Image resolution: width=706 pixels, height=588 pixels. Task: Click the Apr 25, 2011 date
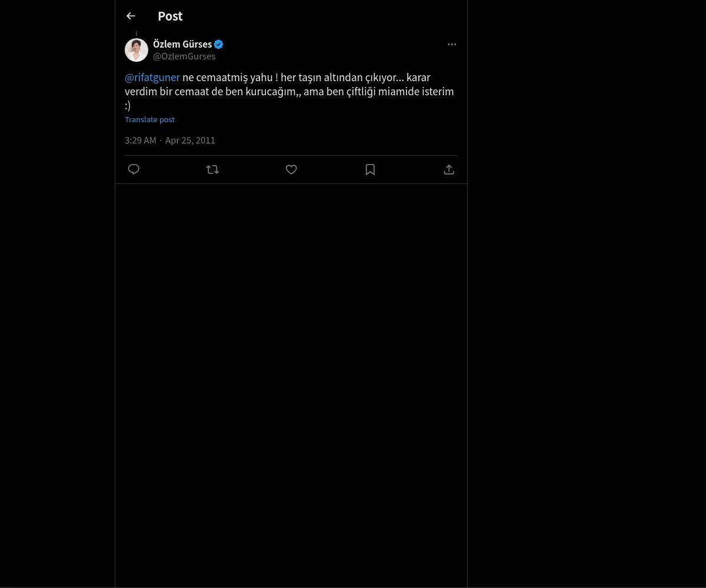(190, 140)
